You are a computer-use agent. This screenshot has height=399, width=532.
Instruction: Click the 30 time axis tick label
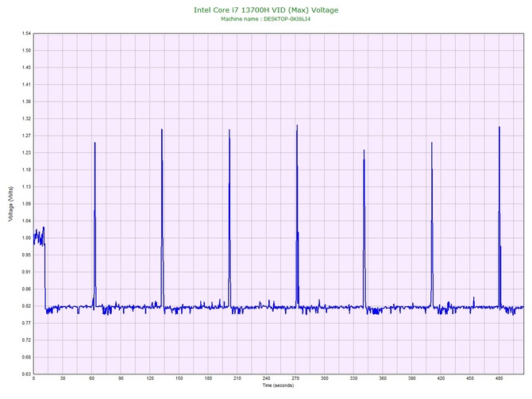63,378
